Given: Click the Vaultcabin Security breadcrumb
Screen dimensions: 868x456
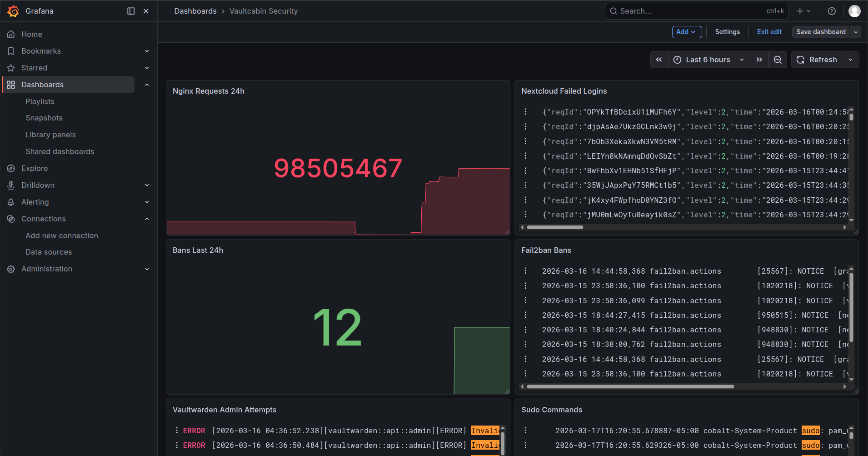Looking at the screenshot, I should point(264,11).
